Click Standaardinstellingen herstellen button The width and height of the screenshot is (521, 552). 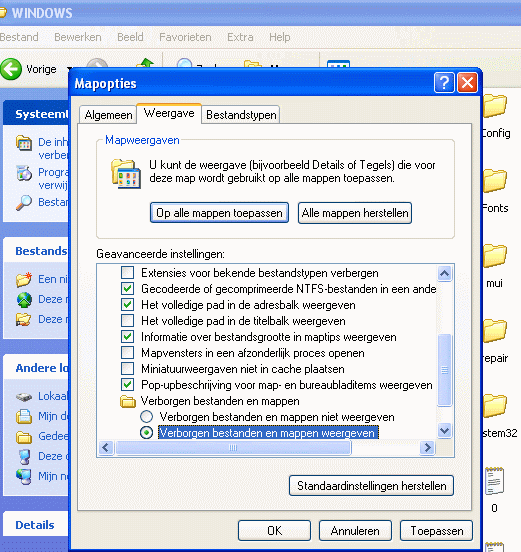[371, 486]
